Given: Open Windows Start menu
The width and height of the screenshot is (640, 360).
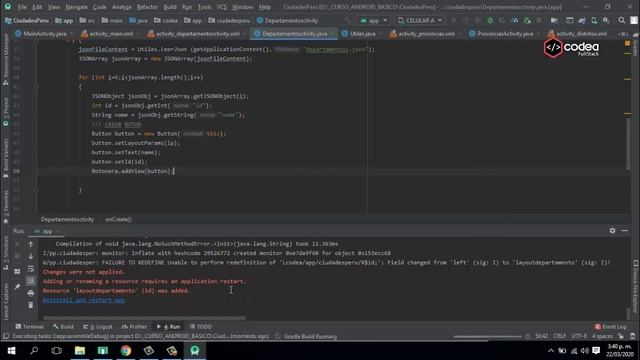Looking at the screenshot, I should 11,351.
